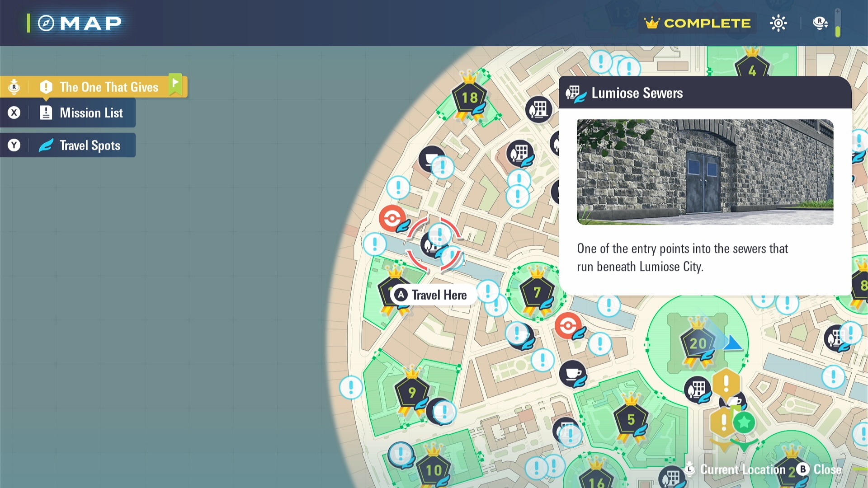Select The One That Gives mission banner
The height and width of the screenshot is (488, 868).
coord(108,87)
